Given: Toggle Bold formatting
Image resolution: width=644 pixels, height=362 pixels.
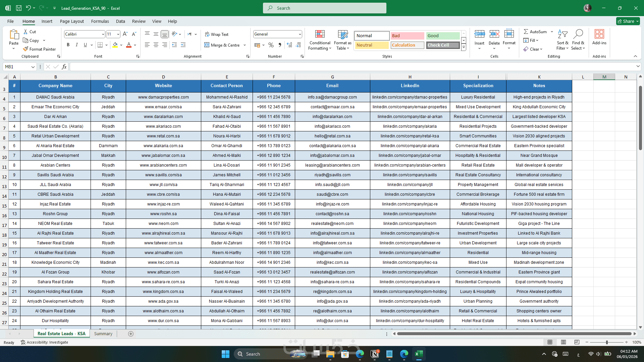Looking at the screenshot, I should pyautogui.click(x=68, y=45).
